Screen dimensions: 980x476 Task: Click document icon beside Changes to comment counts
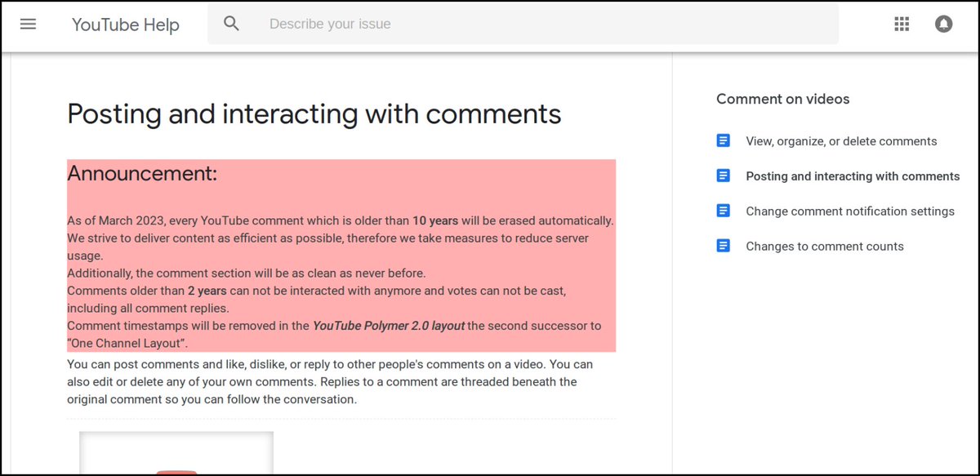pos(723,246)
